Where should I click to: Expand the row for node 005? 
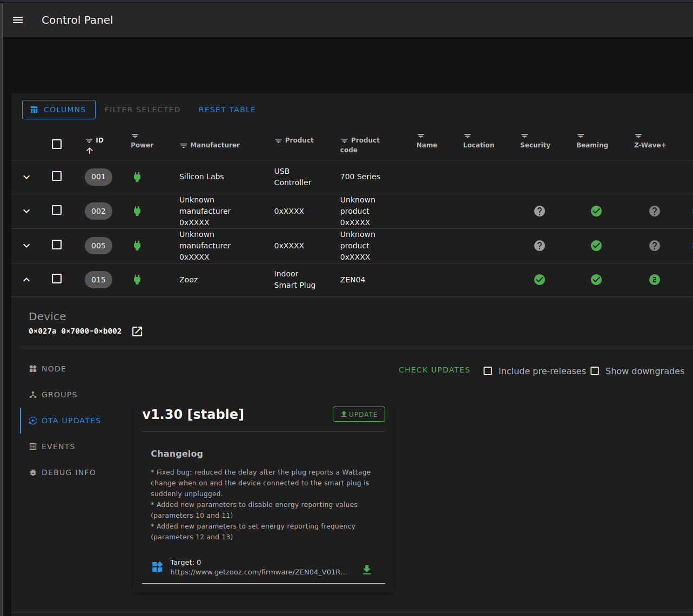pos(26,246)
